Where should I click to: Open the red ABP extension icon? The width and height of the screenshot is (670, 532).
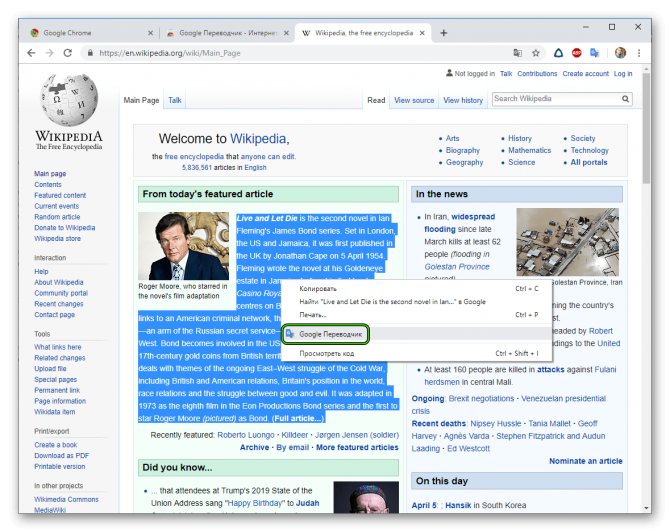pos(577,53)
